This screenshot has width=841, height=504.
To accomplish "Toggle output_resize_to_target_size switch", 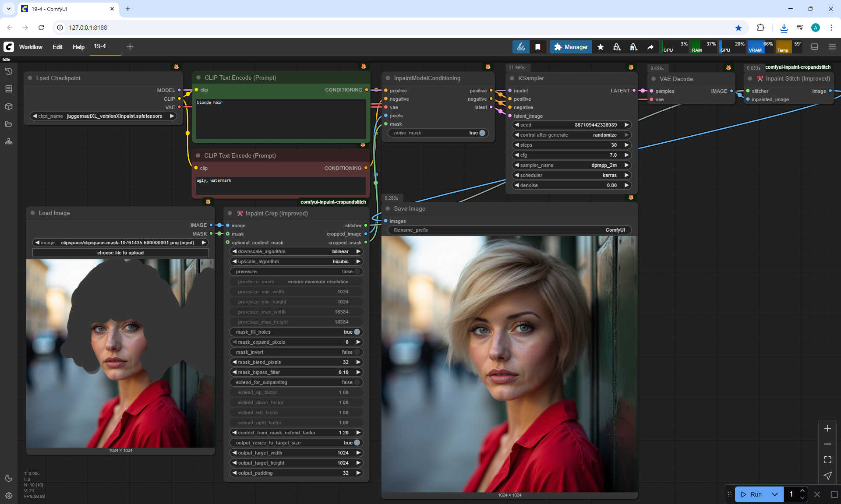I will click(357, 443).
